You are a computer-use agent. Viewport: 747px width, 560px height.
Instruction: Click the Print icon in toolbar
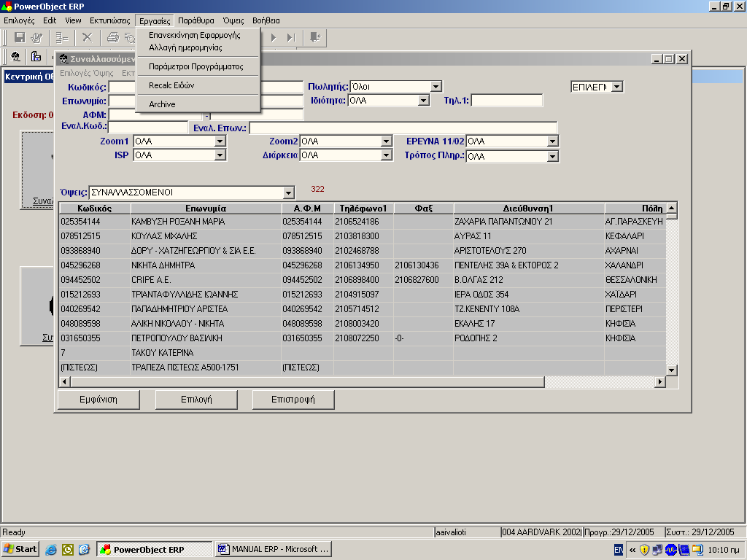(x=112, y=37)
